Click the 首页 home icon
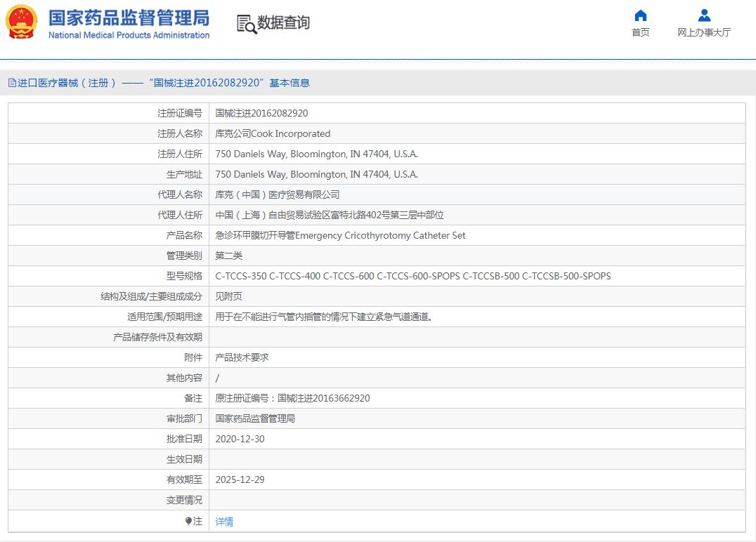Screen dimensions: 756x542 tap(640, 16)
